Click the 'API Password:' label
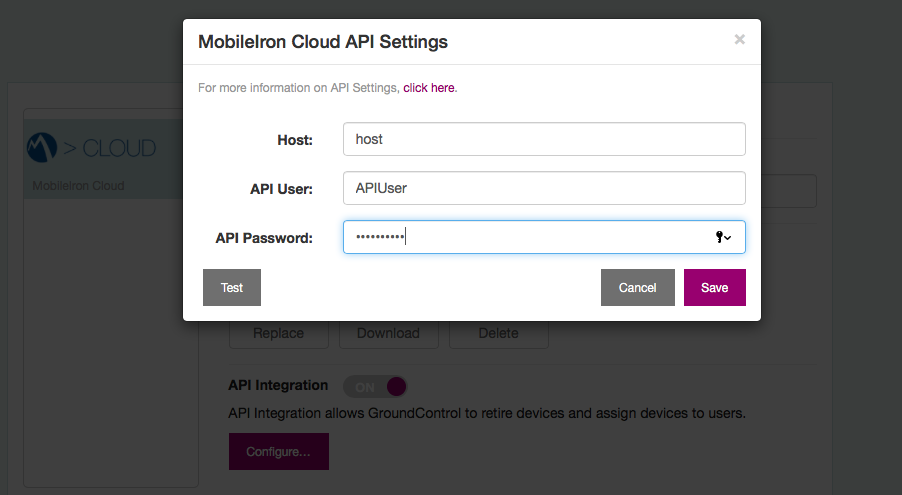Viewport: 902px width, 495px height. click(264, 238)
